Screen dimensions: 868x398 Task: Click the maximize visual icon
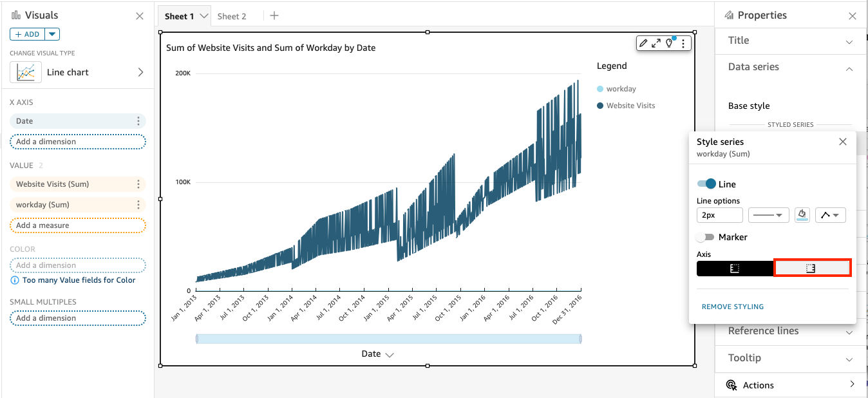click(x=657, y=43)
